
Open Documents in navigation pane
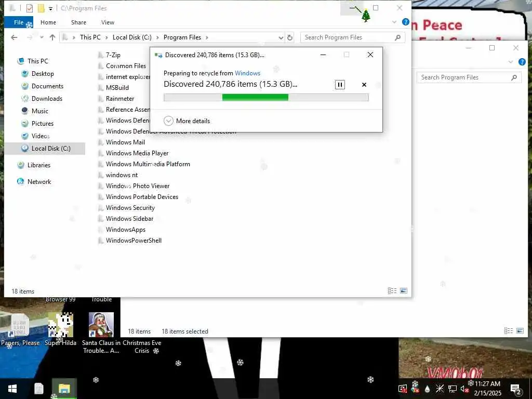point(47,86)
